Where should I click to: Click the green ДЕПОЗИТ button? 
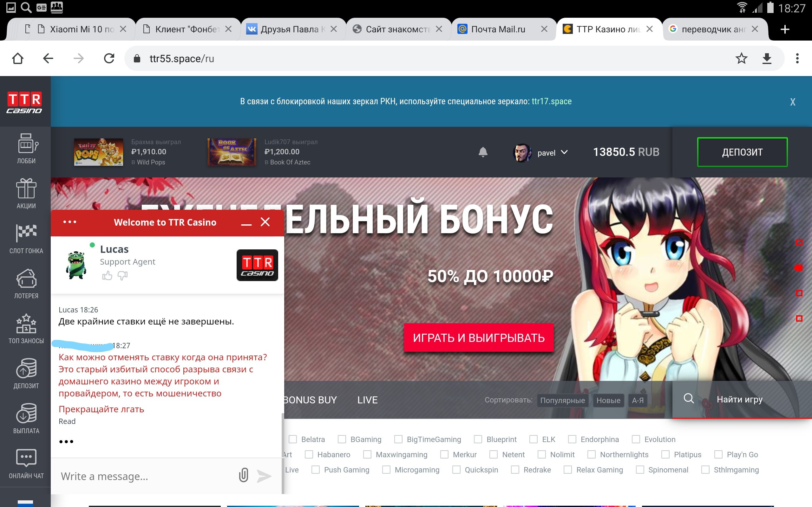pyautogui.click(x=742, y=152)
